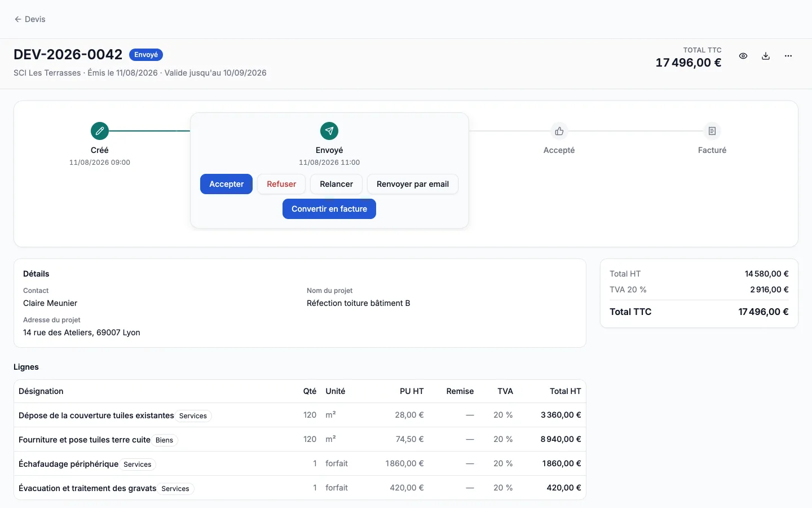
Task: Click the Facturé document step icon
Action: click(x=712, y=131)
